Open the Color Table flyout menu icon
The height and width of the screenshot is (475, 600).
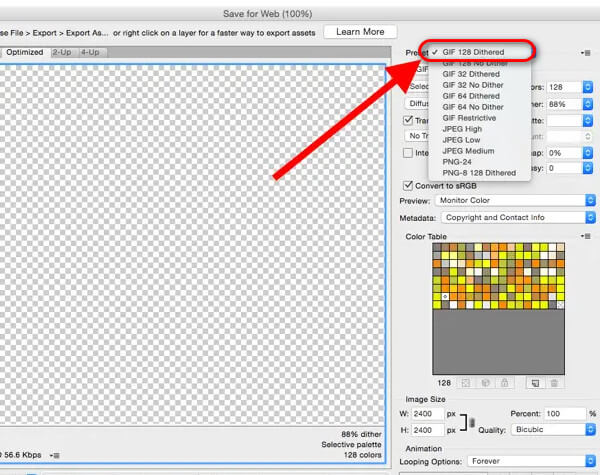pyautogui.click(x=584, y=237)
